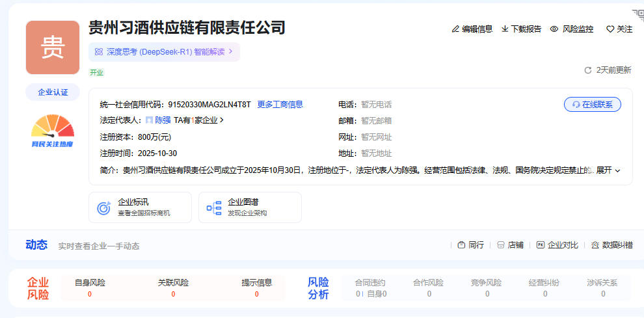Click the headset icon in 在线联系 button
644x318 pixels.
pos(576,105)
